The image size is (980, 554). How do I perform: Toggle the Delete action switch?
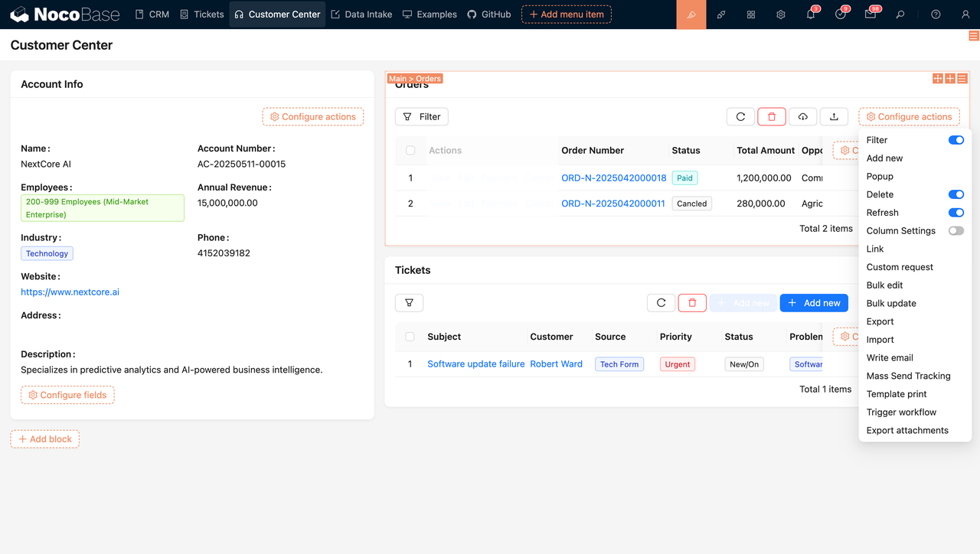(x=956, y=194)
